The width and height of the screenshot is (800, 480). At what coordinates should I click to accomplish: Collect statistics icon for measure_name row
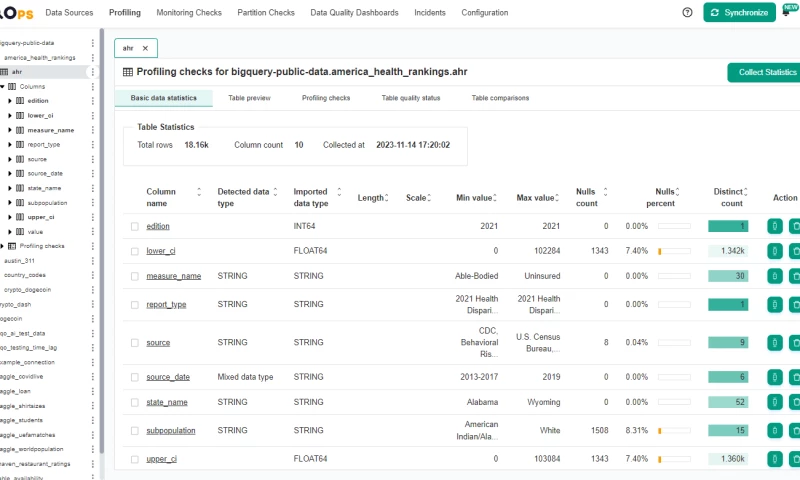coord(774,276)
